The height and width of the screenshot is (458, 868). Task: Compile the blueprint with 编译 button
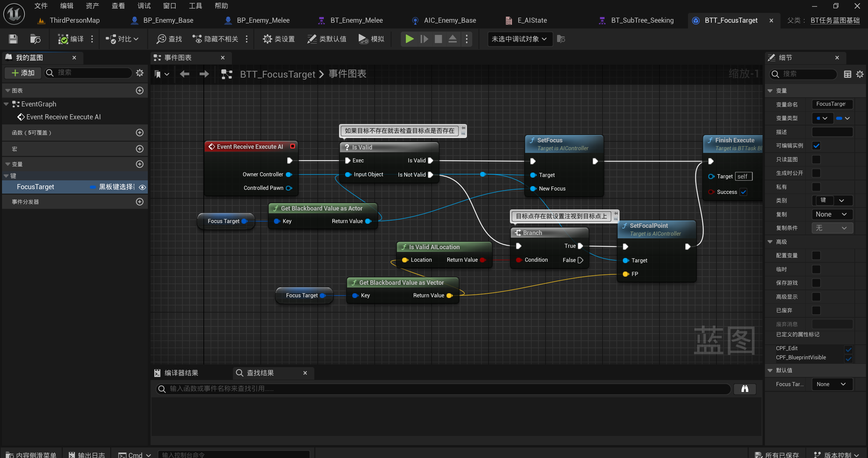(71, 39)
